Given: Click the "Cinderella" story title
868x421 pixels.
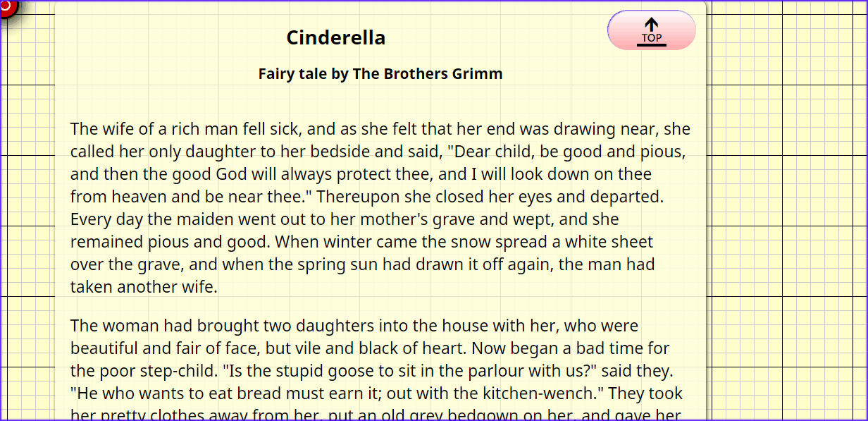Looking at the screenshot, I should point(335,37).
